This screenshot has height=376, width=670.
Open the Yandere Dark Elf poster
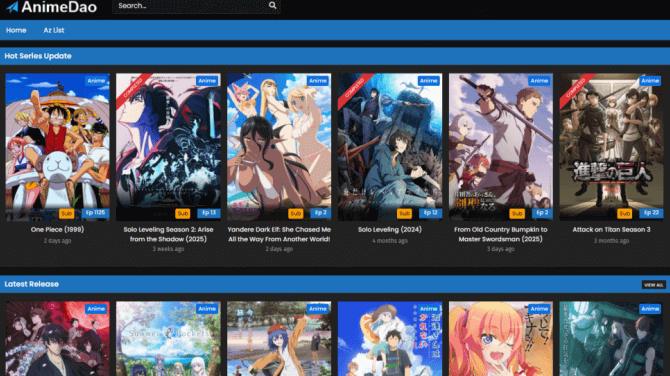tap(279, 147)
